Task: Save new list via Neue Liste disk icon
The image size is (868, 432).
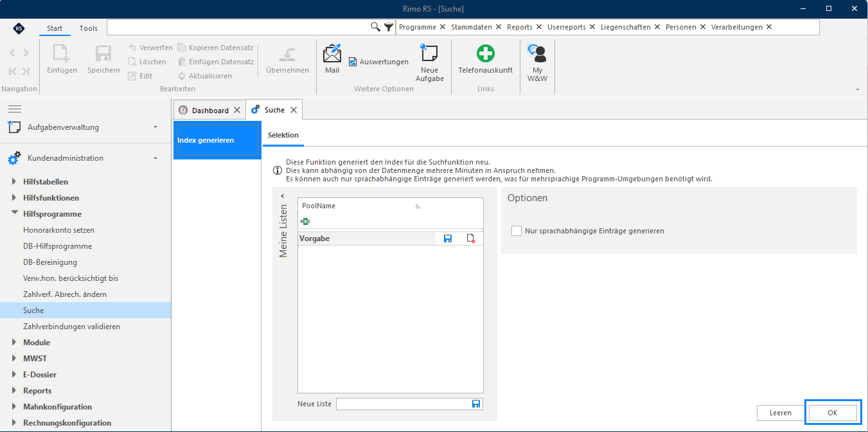Action: 476,404
